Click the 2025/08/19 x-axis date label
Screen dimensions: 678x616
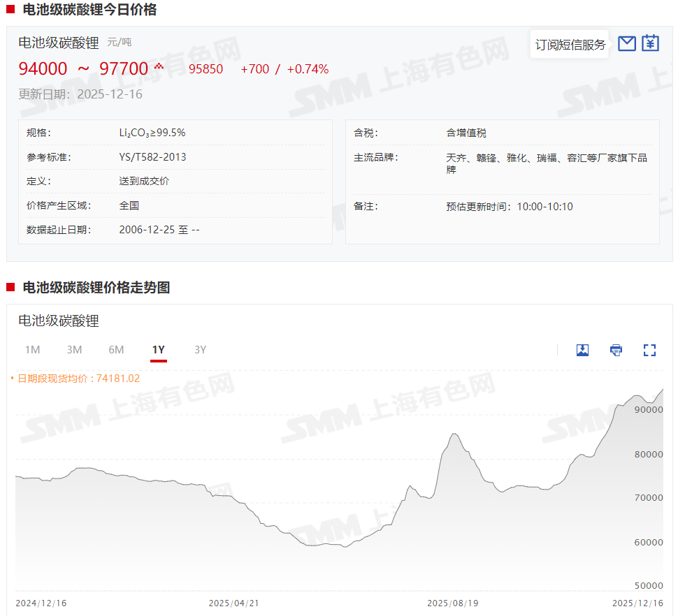(x=453, y=603)
